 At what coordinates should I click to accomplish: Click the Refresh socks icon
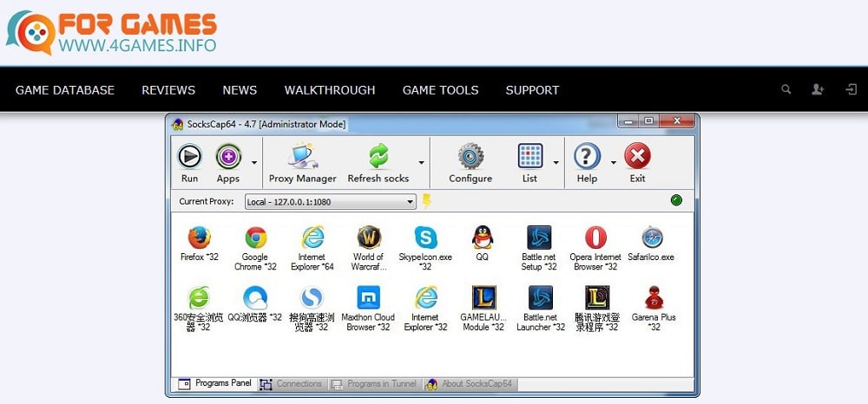coord(378,156)
